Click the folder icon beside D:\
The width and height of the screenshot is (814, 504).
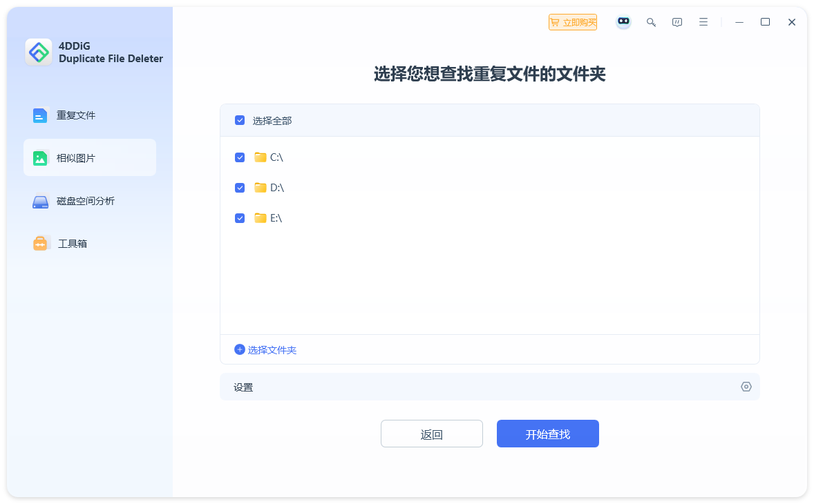click(261, 187)
